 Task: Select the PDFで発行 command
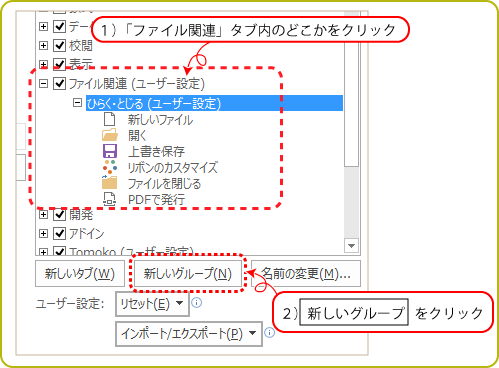point(157,199)
